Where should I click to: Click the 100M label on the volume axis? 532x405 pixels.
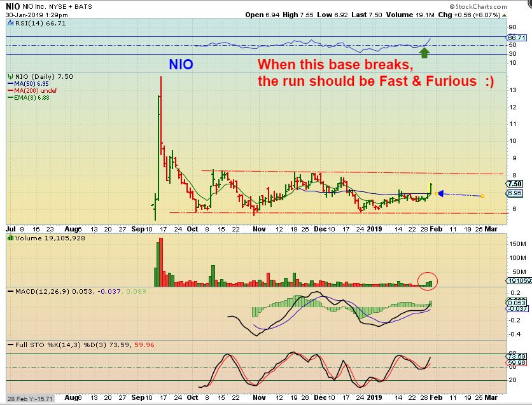(x=518, y=258)
